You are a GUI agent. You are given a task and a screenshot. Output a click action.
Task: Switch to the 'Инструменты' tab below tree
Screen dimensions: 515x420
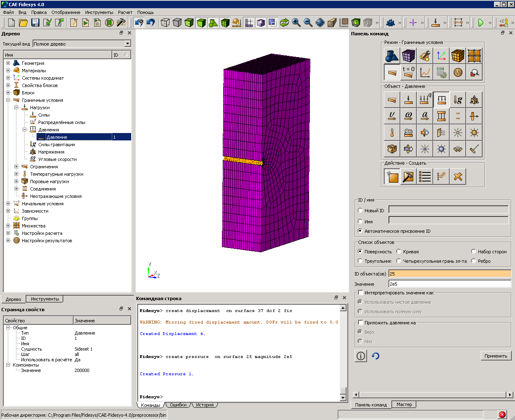click(x=44, y=299)
